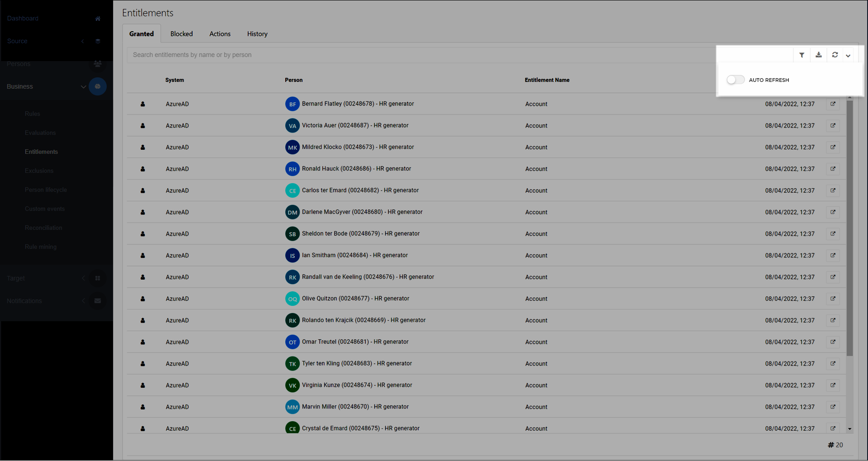
Task: Expand the Source sidebar section
Action: pyautogui.click(x=82, y=41)
